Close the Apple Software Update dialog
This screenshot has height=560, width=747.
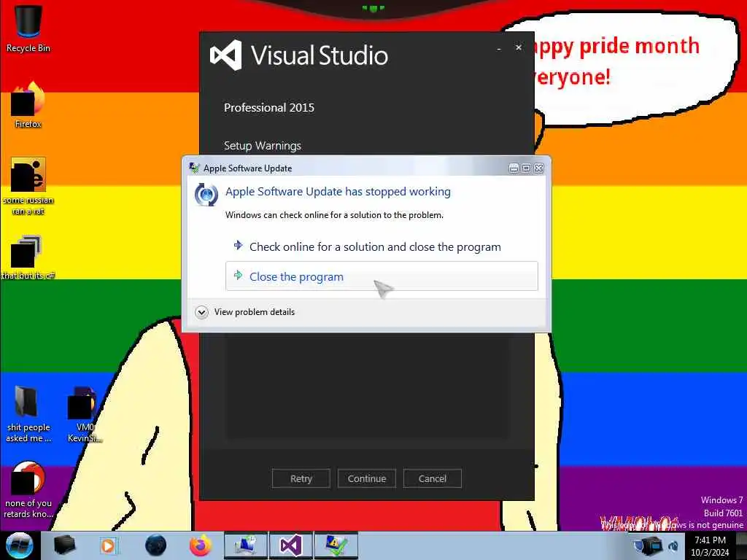click(539, 168)
